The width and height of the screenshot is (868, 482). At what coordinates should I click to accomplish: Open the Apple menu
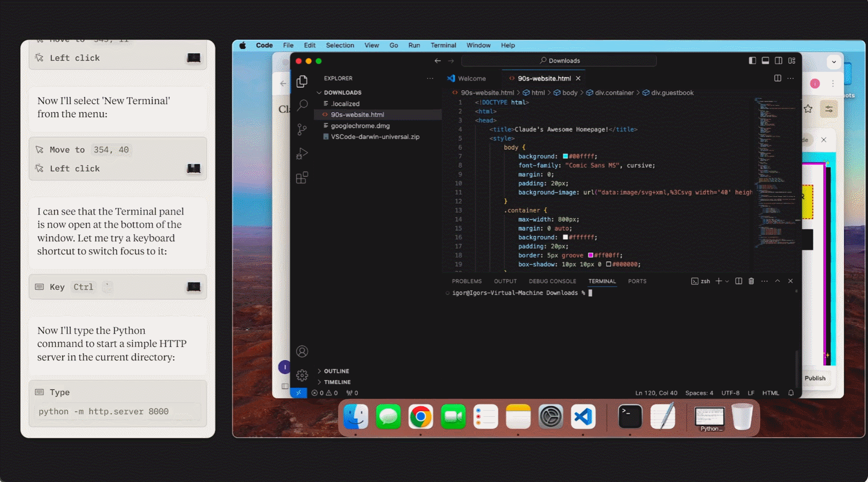click(243, 45)
